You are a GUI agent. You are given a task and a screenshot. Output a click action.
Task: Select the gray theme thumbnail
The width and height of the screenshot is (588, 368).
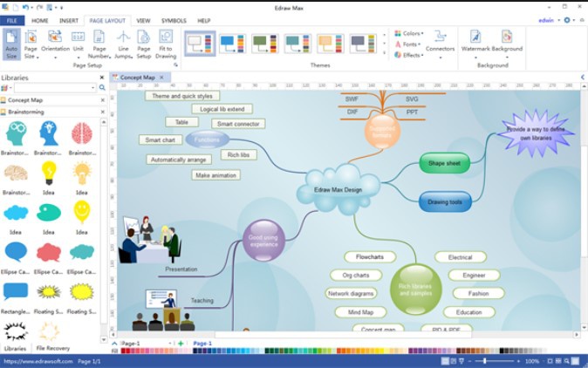point(363,44)
